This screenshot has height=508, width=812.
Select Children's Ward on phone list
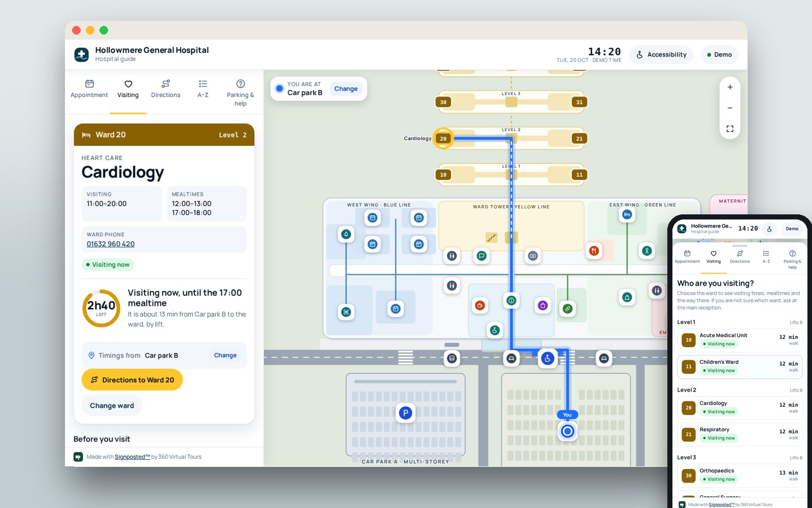pyautogui.click(x=739, y=366)
